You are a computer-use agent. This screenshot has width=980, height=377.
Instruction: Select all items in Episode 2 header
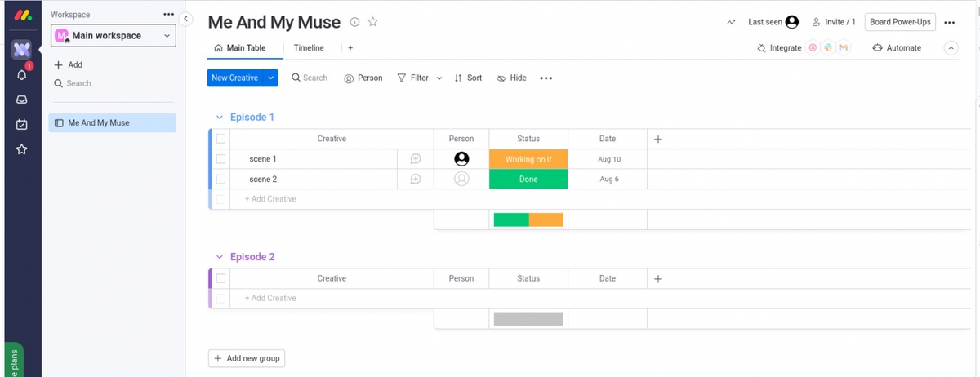[220, 278]
